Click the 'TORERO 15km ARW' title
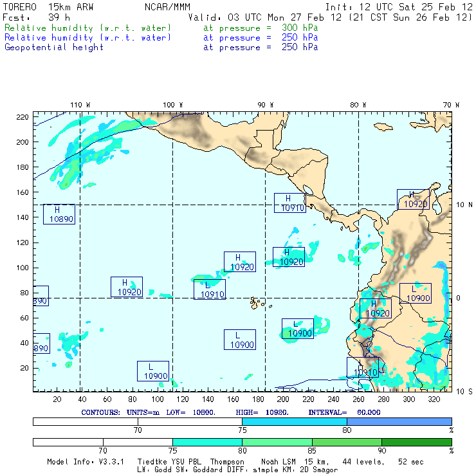476x476 pixels. click(x=48, y=6)
